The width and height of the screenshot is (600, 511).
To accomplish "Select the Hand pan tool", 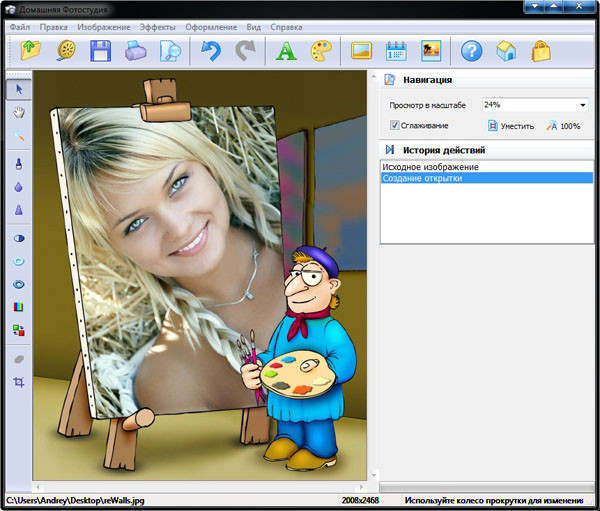I will point(19,113).
